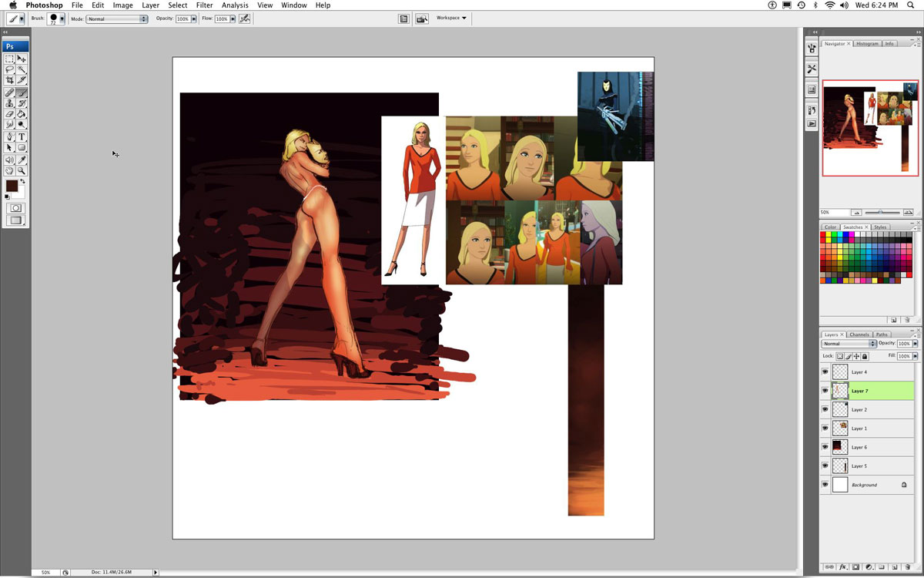Hide Layer 4 using its eye icon
The height and width of the screenshot is (578, 924).
[x=825, y=371]
